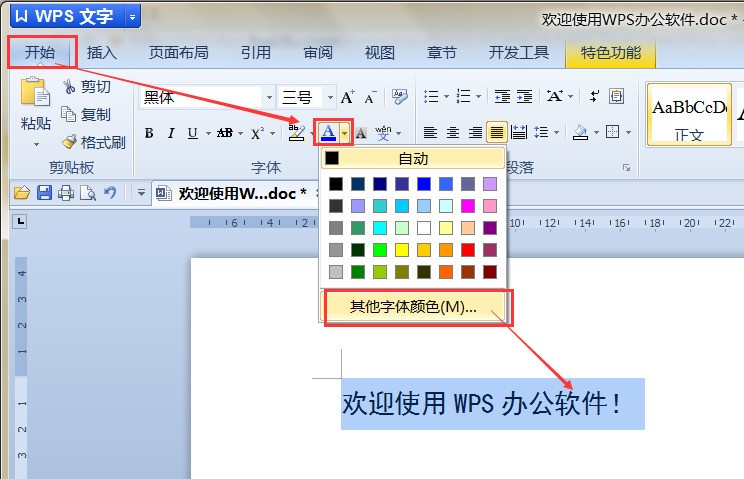Pick the yellow color swatch
The width and height of the screenshot is (744, 479).
[x=402, y=250]
